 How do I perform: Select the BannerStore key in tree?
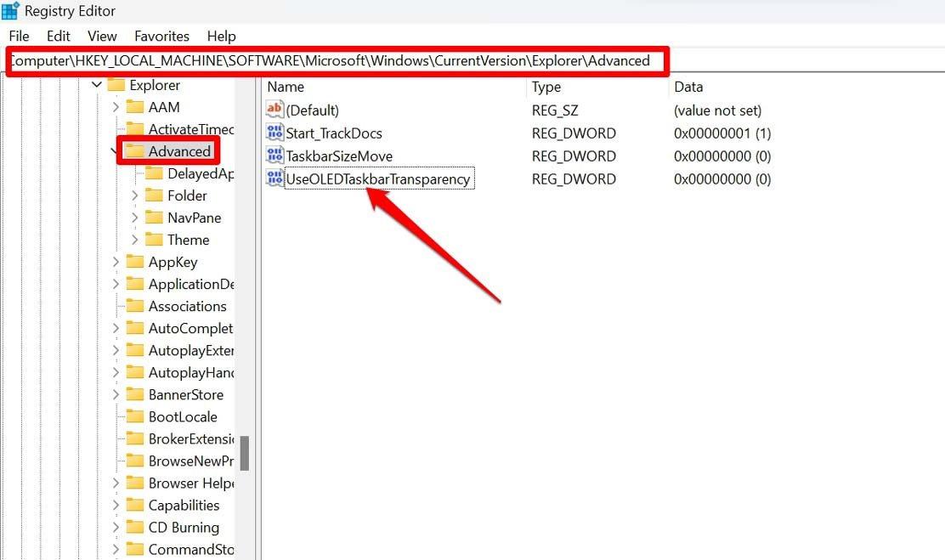(185, 394)
